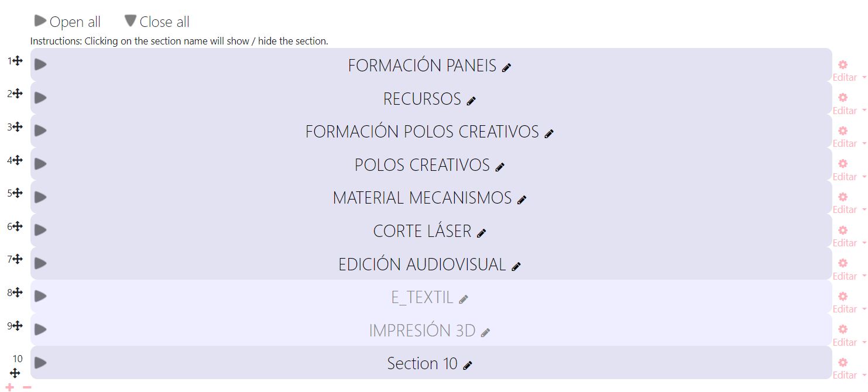Click Open all sections
The width and height of the screenshot is (868, 392).
[68, 22]
